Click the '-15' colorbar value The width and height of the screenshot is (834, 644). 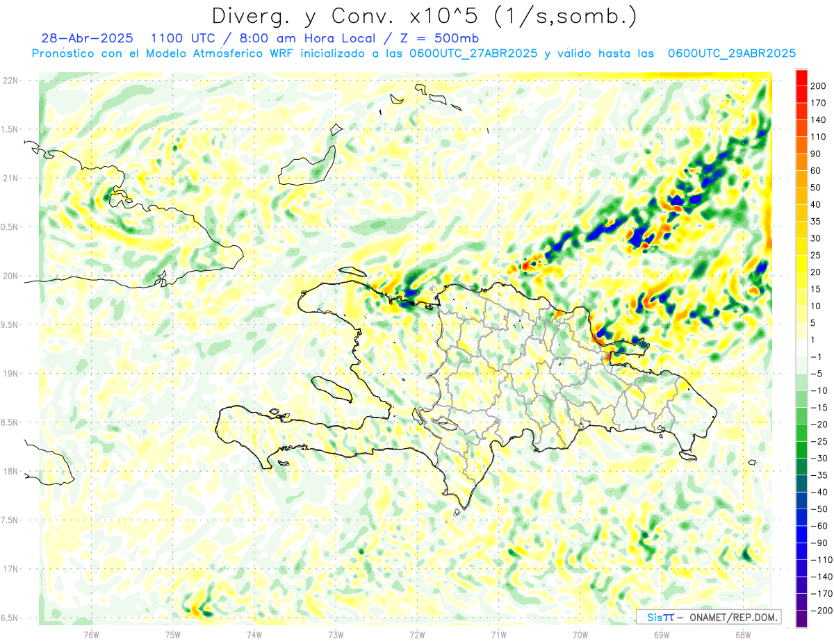click(819, 408)
